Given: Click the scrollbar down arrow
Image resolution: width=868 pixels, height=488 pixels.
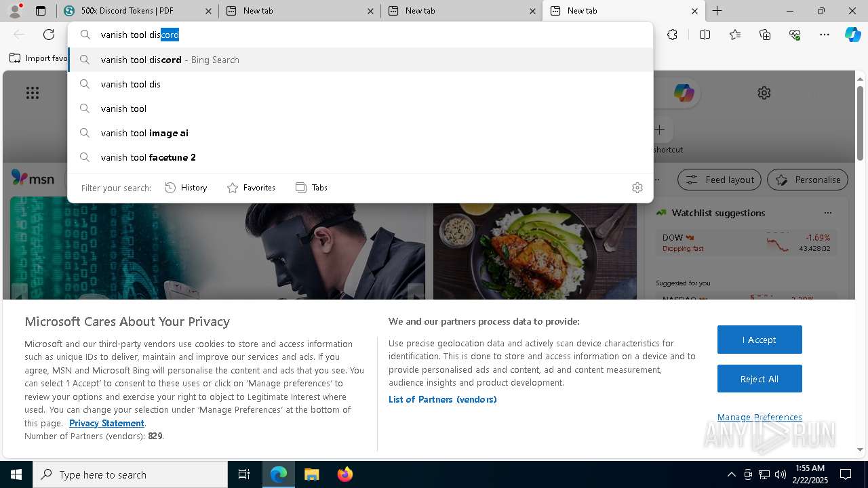Looking at the screenshot, I should tap(860, 449).
